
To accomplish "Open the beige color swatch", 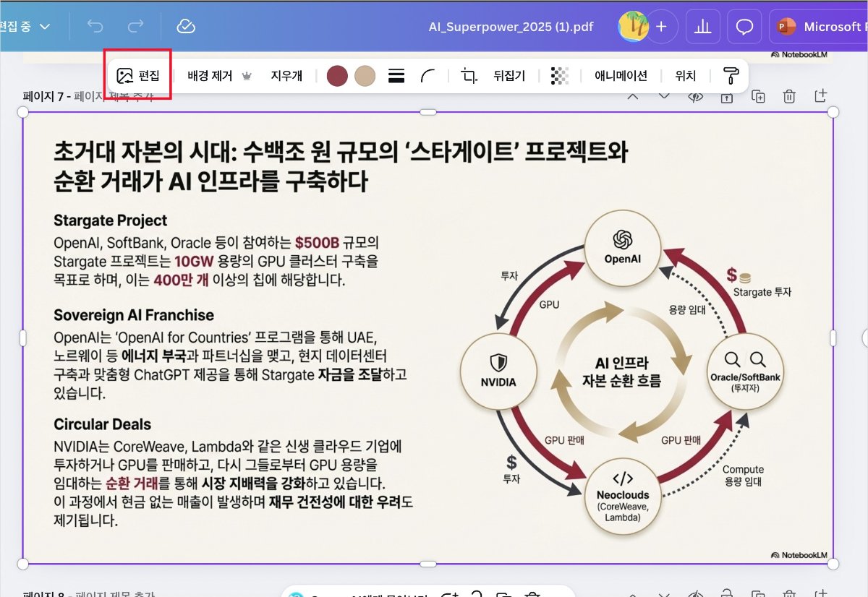I will (365, 75).
